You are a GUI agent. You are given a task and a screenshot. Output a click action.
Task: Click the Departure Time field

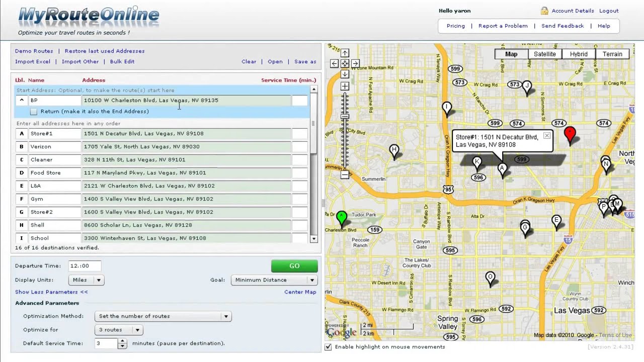click(85, 266)
